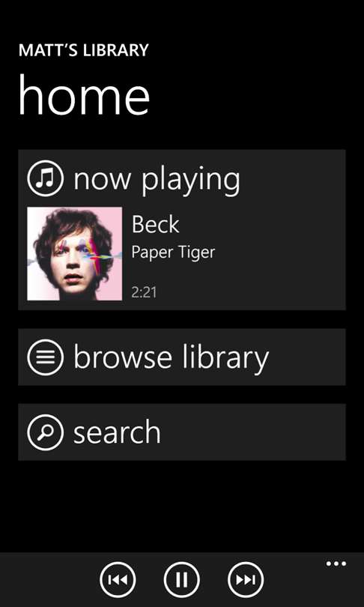Screen dimensions: 364x607
Task: Skip to the next track
Action: coord(246,580)
